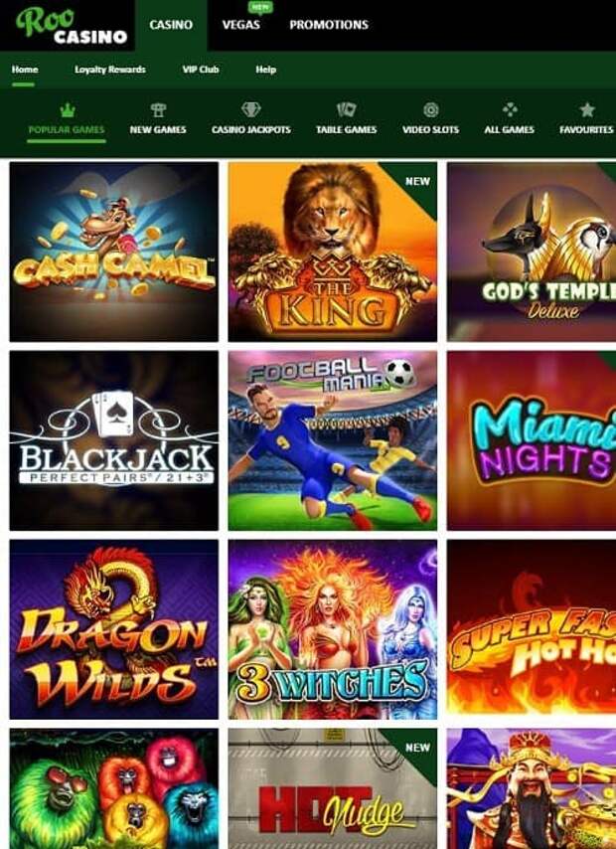This screenshot has width=616, height=849.
Task: Start the 3 Witches slot
Action: (333, 629)
